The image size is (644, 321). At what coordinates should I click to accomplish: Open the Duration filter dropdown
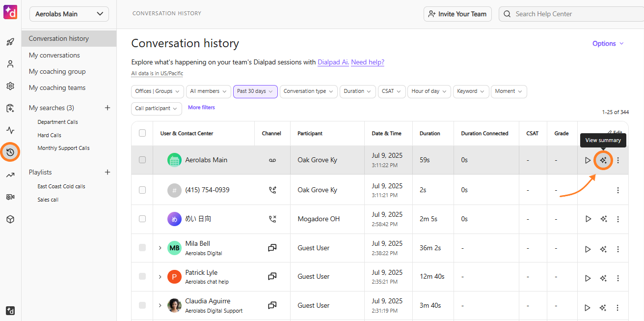pos(358,91)
